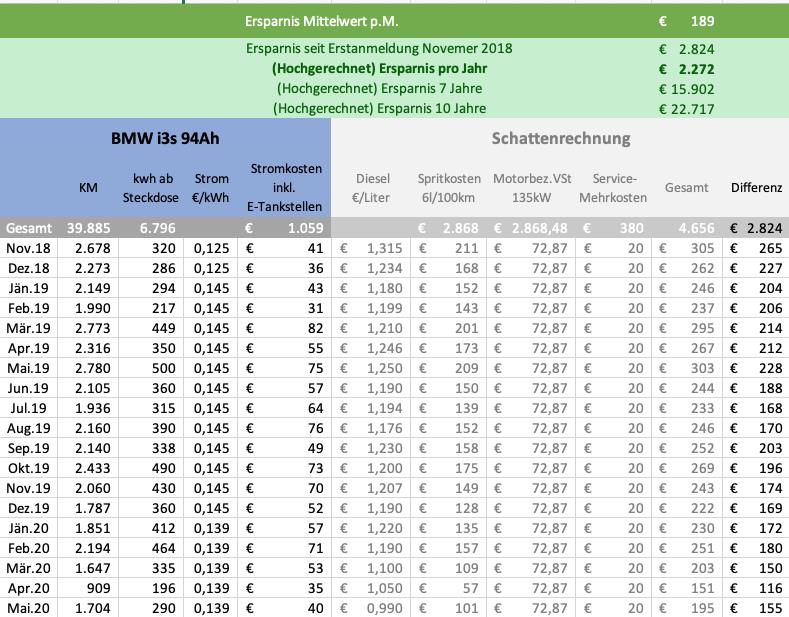Click KM value 1.936 in Jul.19 row
Image resolution: width=789 pixels, height=617 pixels.
click(x=93, y=408)
